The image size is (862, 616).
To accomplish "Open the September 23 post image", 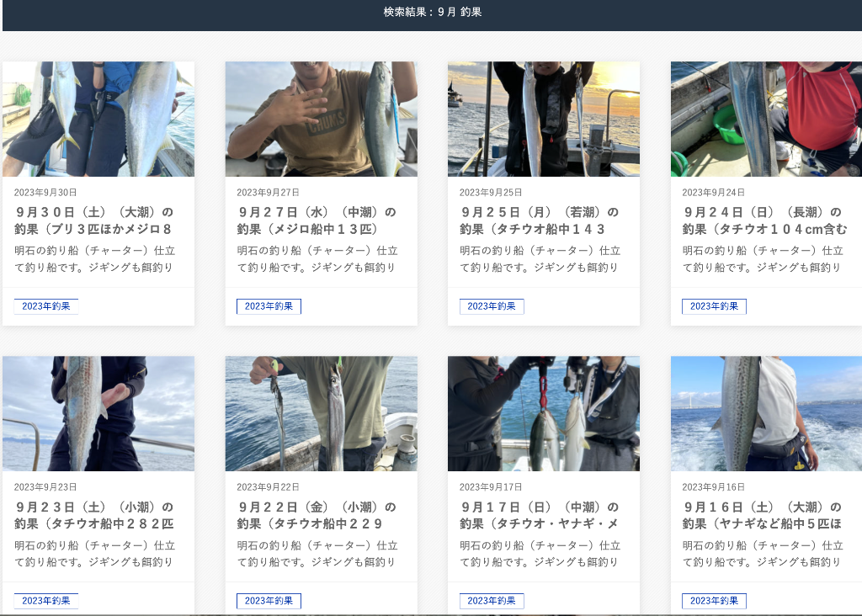I will point(98,413).
